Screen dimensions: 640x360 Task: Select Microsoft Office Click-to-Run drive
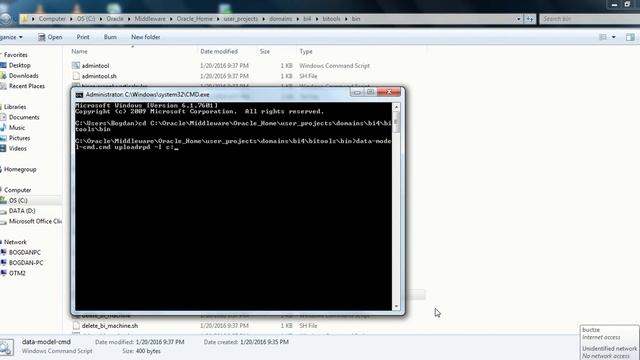[x=35, y=221]
